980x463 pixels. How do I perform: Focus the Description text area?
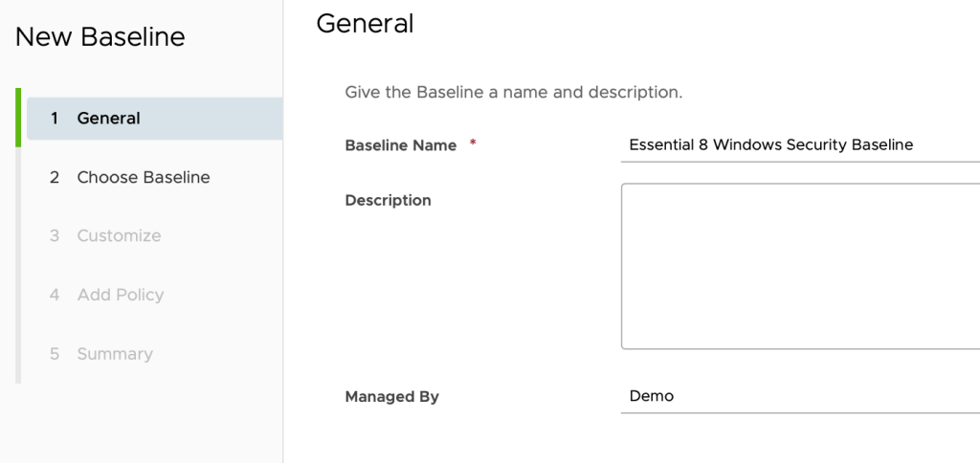click(x=800, y=266)
